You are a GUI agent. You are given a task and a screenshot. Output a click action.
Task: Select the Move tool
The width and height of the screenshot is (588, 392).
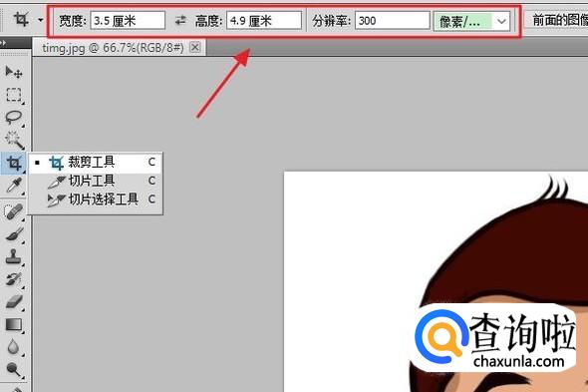(14, 72)
